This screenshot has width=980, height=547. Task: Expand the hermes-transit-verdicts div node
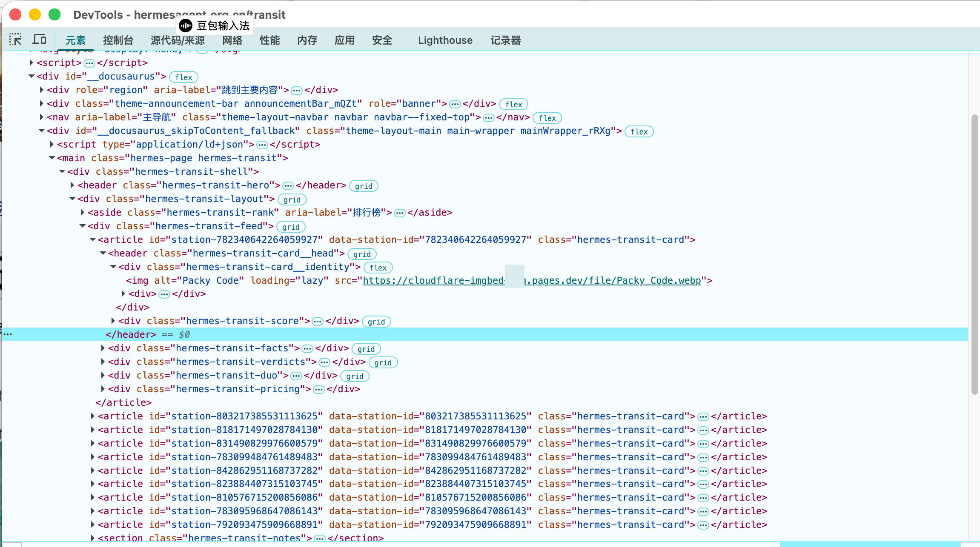[103, 362]
